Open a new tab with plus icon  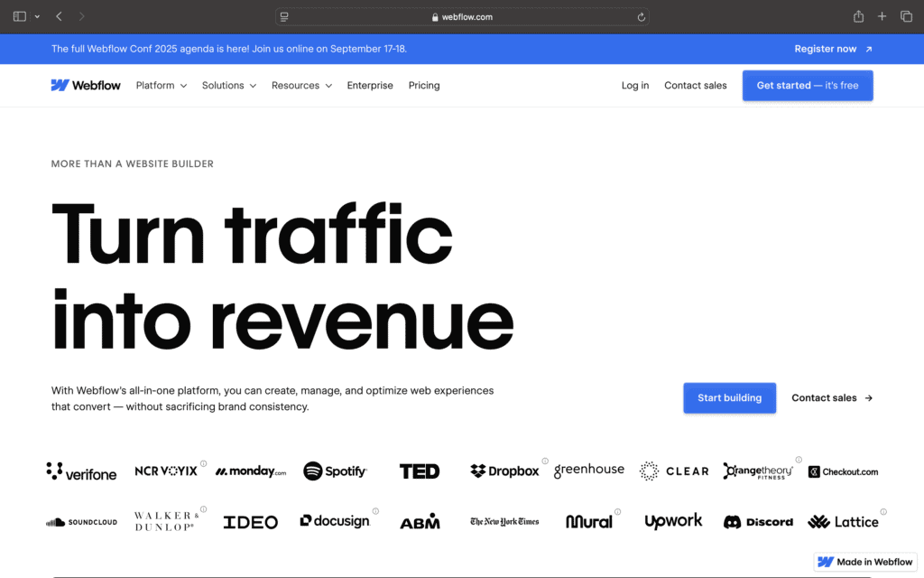click(x=882, y=16)
